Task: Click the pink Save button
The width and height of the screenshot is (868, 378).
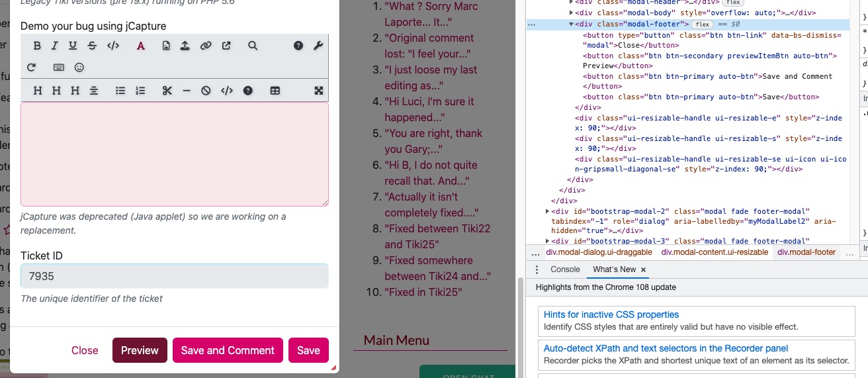Action: point(308,350)
